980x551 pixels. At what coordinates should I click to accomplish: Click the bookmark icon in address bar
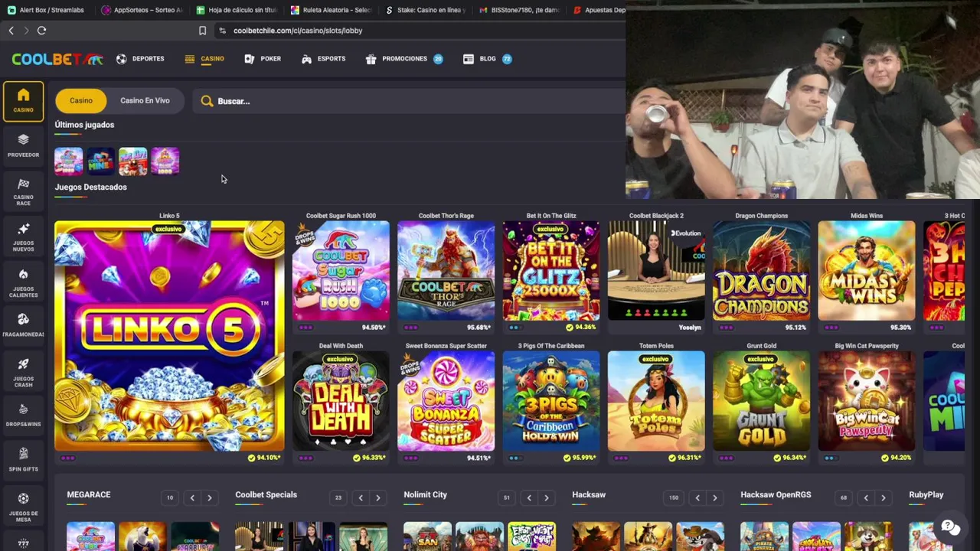tap(202, 31)
